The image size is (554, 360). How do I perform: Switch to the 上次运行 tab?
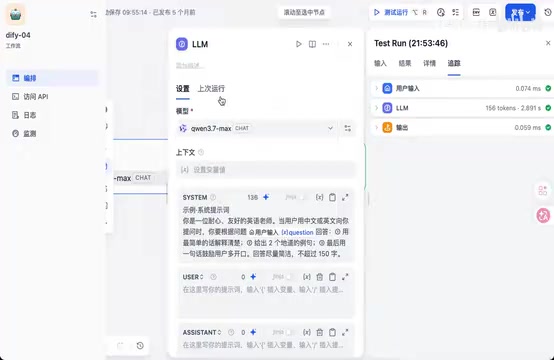pyautogui.click(x=211, y=89)
